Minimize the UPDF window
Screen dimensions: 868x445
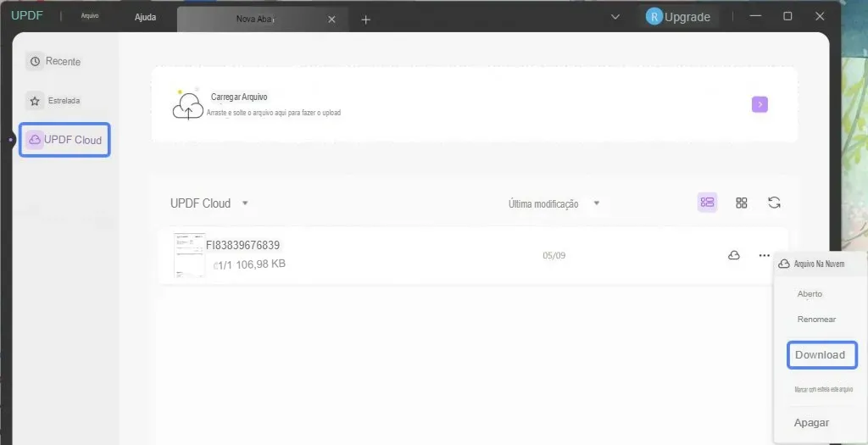point(755,17)
